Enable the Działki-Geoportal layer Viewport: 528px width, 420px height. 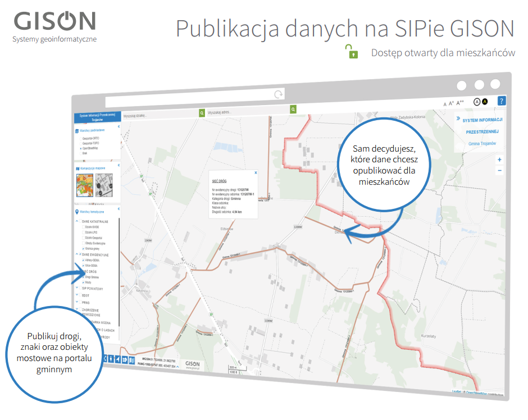(84, 238)
